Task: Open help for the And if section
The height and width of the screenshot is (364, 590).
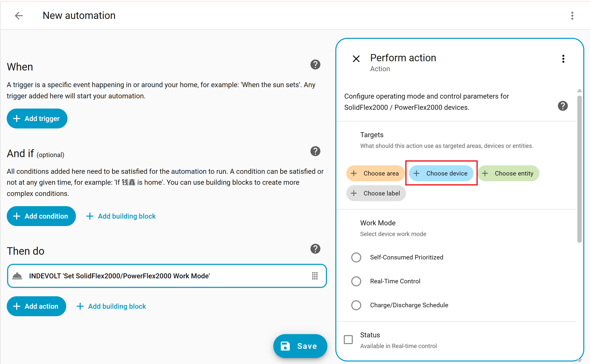Action: pyautogui.click(x=315, y=151)
